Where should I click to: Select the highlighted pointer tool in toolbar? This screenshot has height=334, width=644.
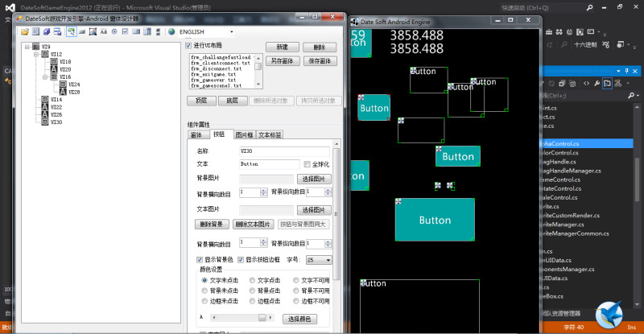point(71,31)
